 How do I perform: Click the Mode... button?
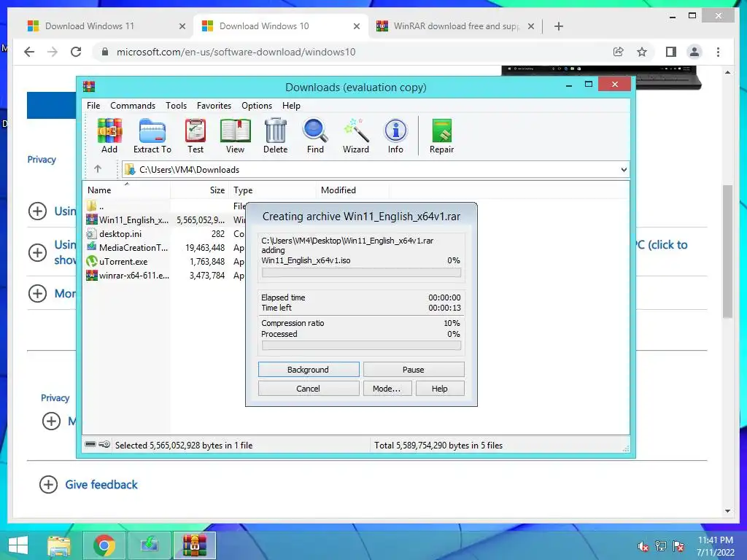[387, 388]
